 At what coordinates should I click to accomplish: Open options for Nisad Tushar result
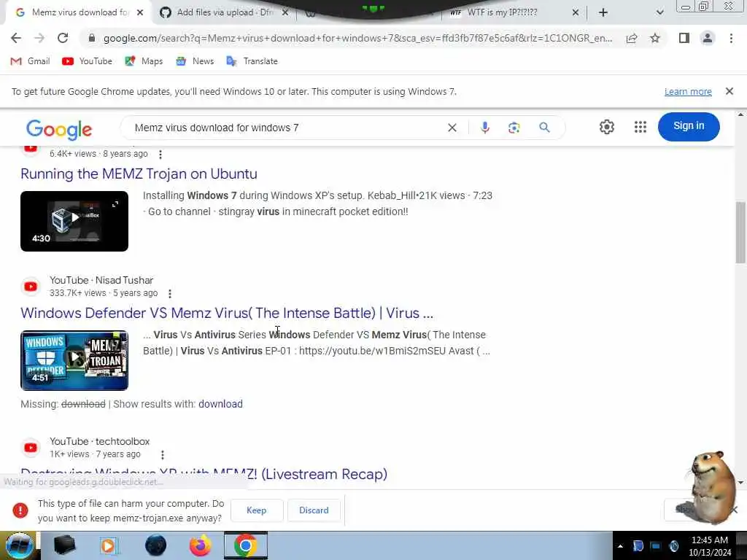point(169,293)
